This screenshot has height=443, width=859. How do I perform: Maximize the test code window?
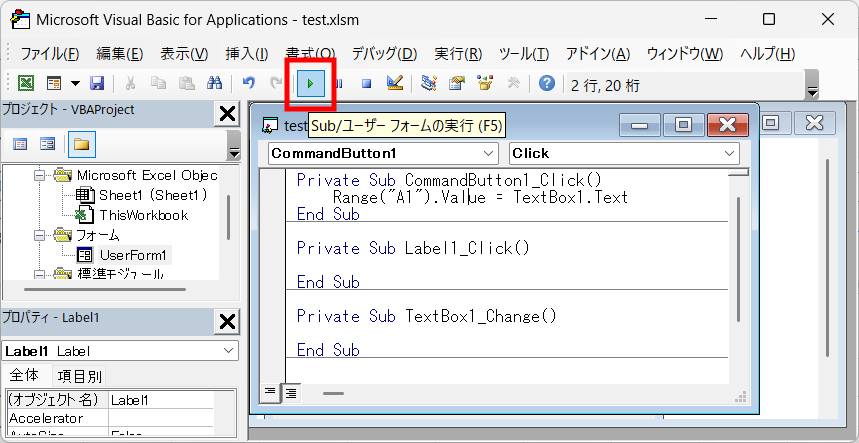point(683,125)
